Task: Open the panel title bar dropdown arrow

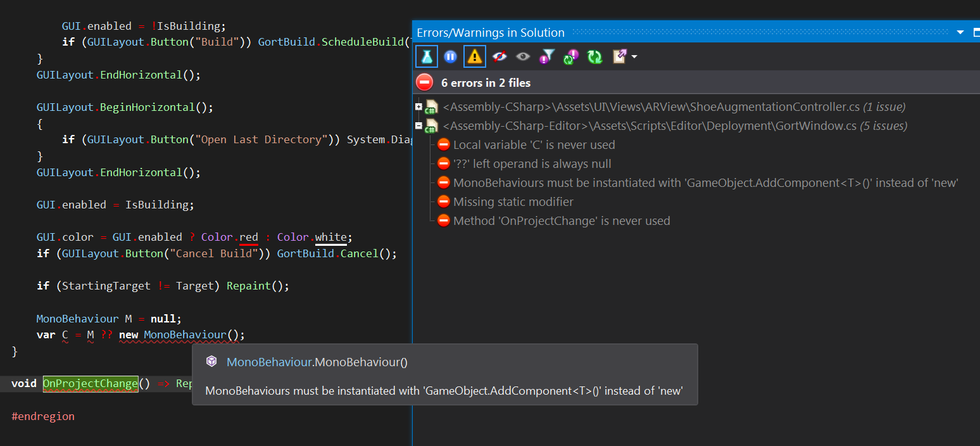Action: (960, 32)
